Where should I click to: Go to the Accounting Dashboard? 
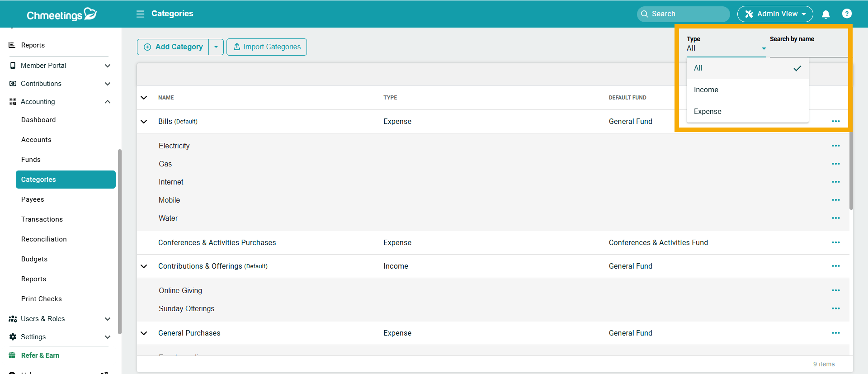pyautogui.click(x=38, y=120)
